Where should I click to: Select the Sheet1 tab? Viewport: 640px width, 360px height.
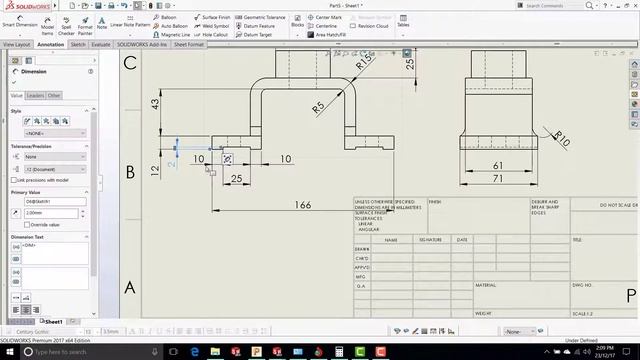[x=51, y=322]
